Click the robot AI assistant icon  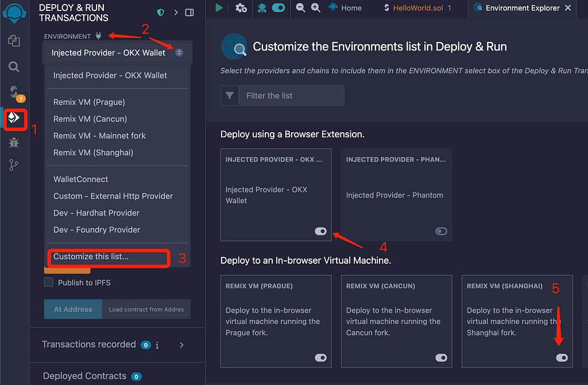[262, 7]
